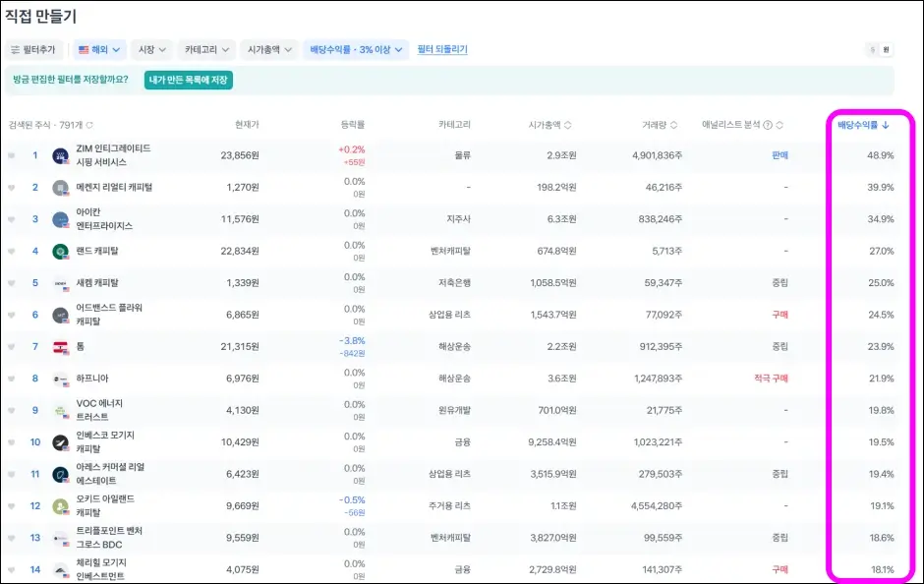Switch currency display to dollar ($)
Image resolution: width=924 pixels, height=584 pixels.
pyautogui.click(x=872, y=49)
